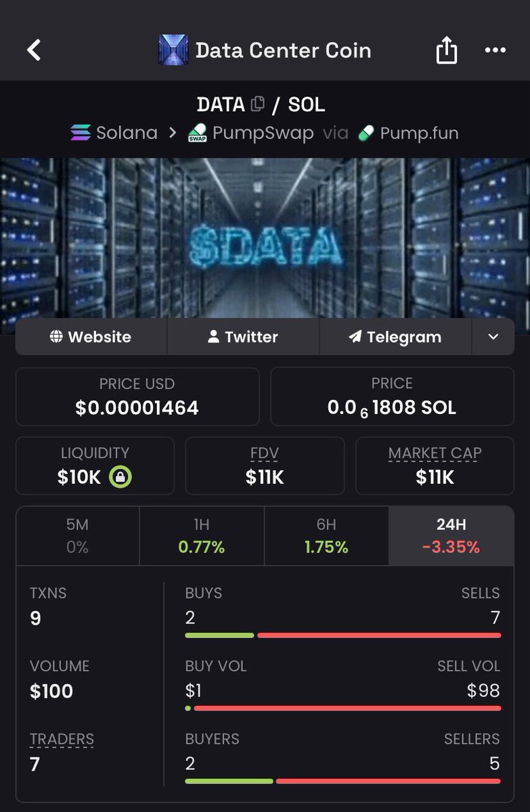
Task: Select the 6H timeframe tab
Action: (x=326, y=536)
